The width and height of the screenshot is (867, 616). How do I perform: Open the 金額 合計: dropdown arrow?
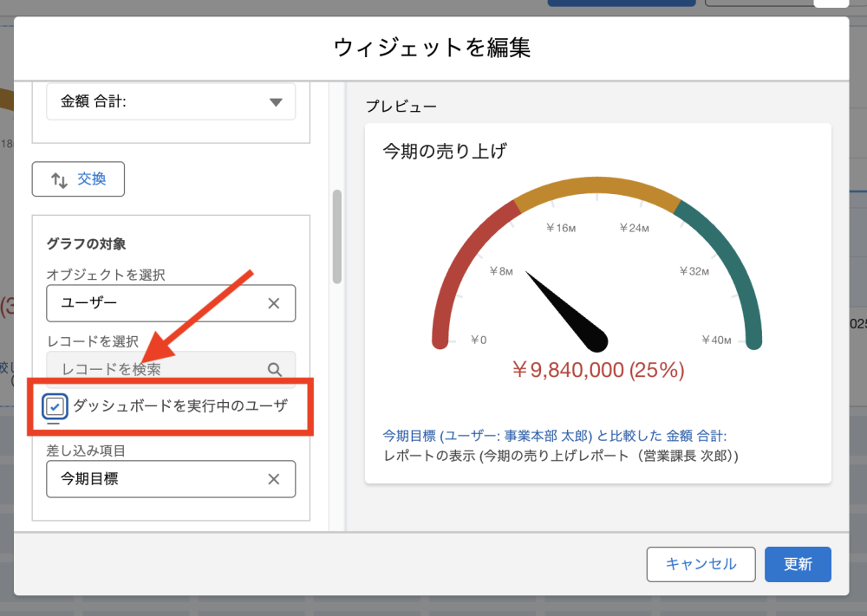[276, 102]
